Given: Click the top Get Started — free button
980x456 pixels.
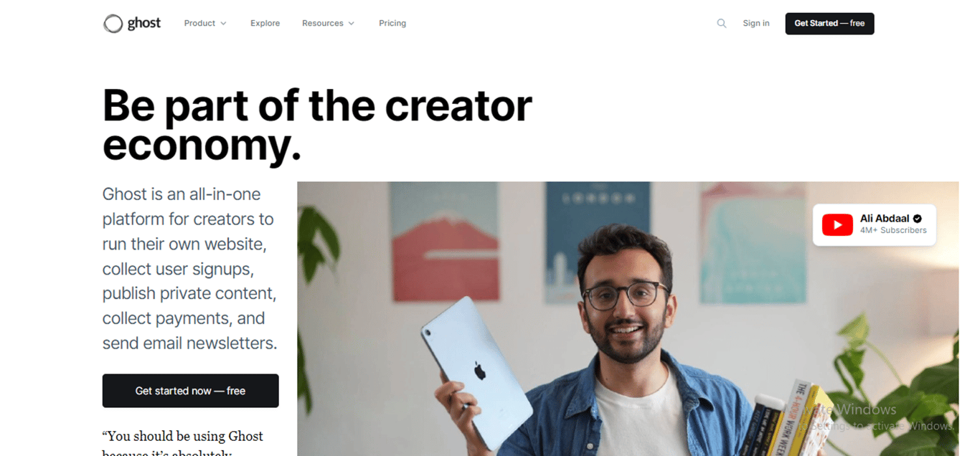Looking at the screenshot, I should 829,24.
